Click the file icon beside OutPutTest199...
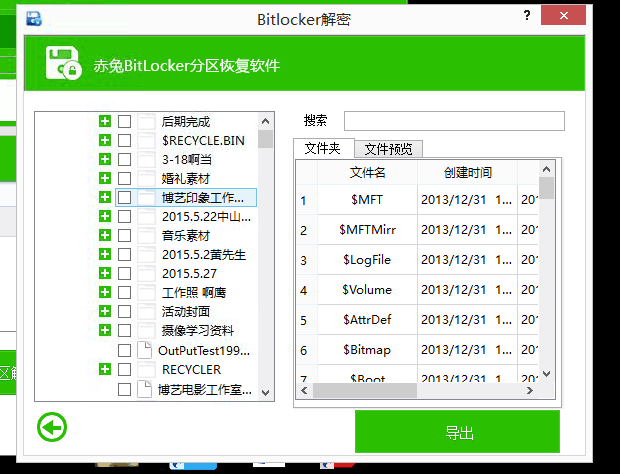The height and width of the screenshot is (474, 620). 145,350
